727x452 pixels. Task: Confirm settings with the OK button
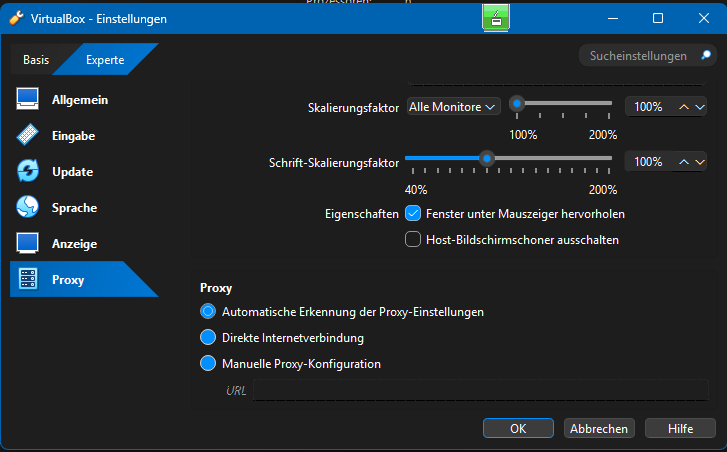[x=518, y=428]
